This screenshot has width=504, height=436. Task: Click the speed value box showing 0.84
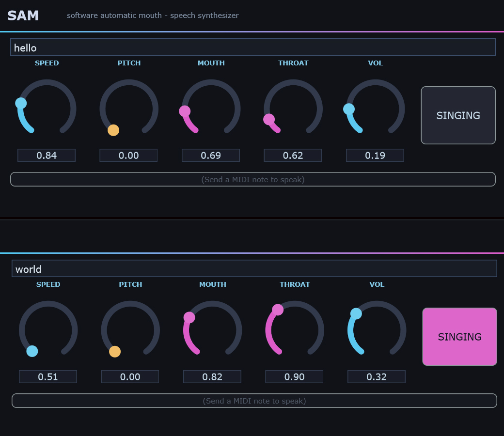pyautogui.click(x=47, y=155)
